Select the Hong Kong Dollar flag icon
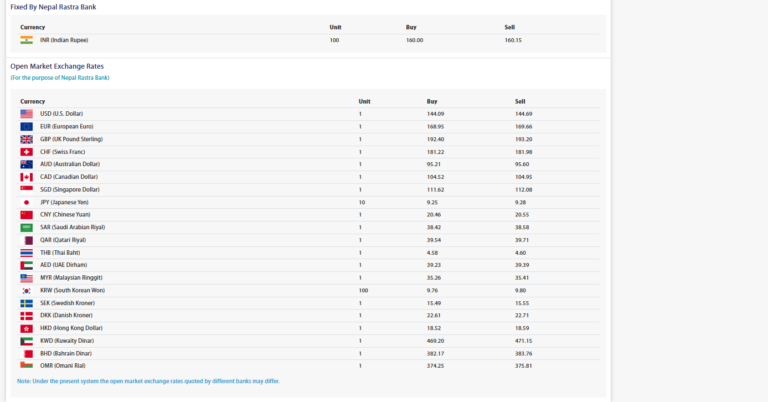768x402 pixels. click(x=26, y=328)
